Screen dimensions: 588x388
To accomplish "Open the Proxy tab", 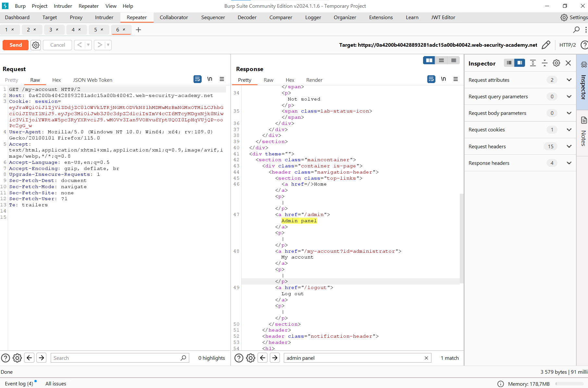I will click(x=76, y=18).
